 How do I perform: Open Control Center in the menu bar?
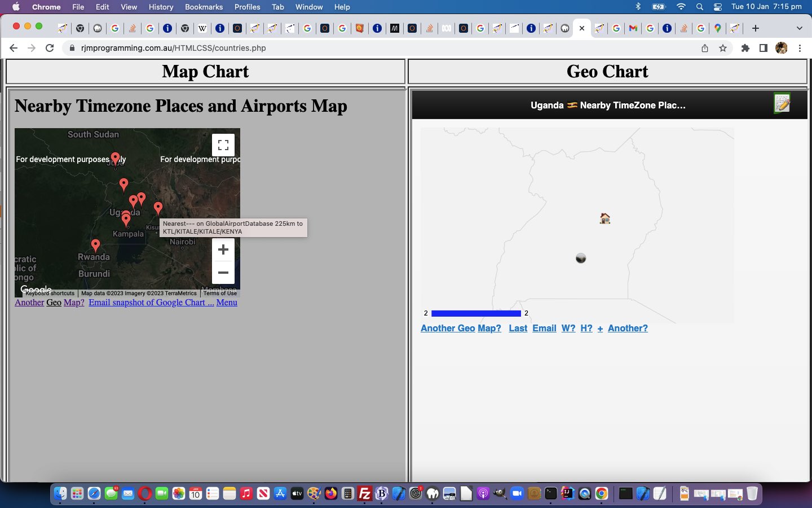coord(717,7)
